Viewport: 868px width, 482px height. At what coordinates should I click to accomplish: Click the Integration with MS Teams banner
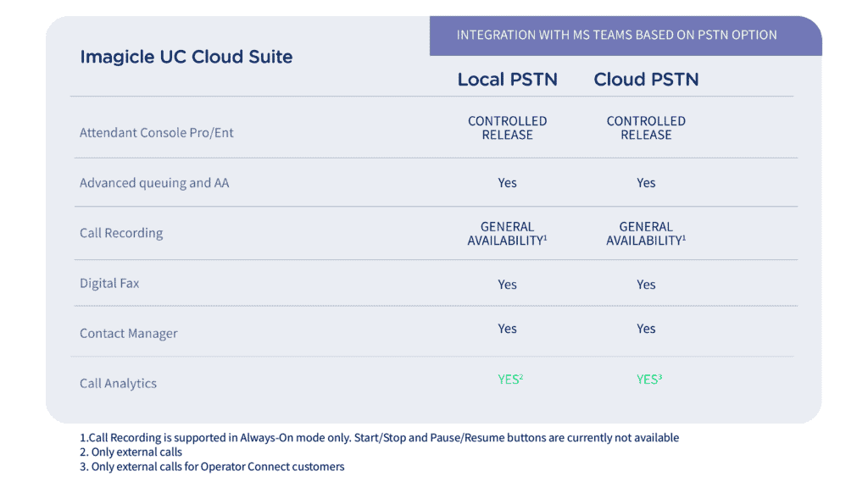click(616, 35)
